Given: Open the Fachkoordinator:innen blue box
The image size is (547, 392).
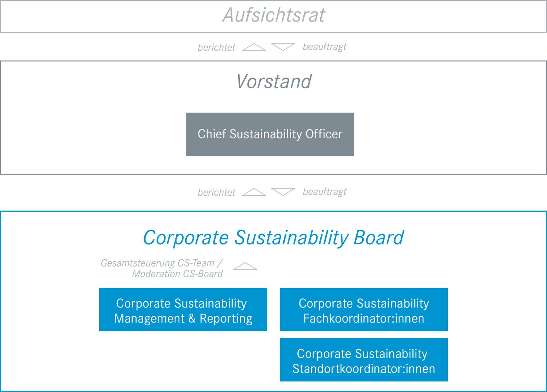Looking at the screenshot, I should (x=364, y=310).
